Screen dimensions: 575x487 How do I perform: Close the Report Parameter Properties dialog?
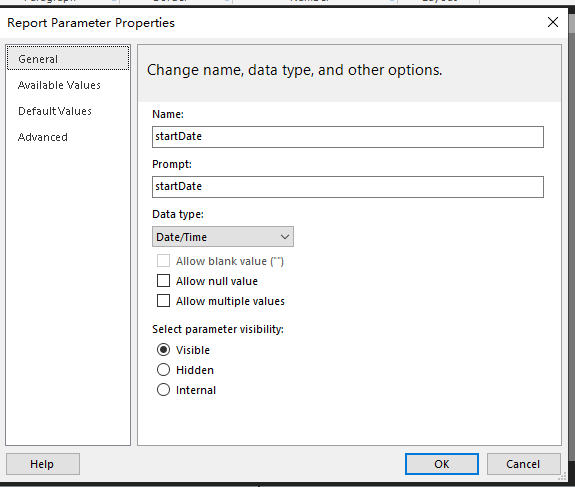(553, 22)
